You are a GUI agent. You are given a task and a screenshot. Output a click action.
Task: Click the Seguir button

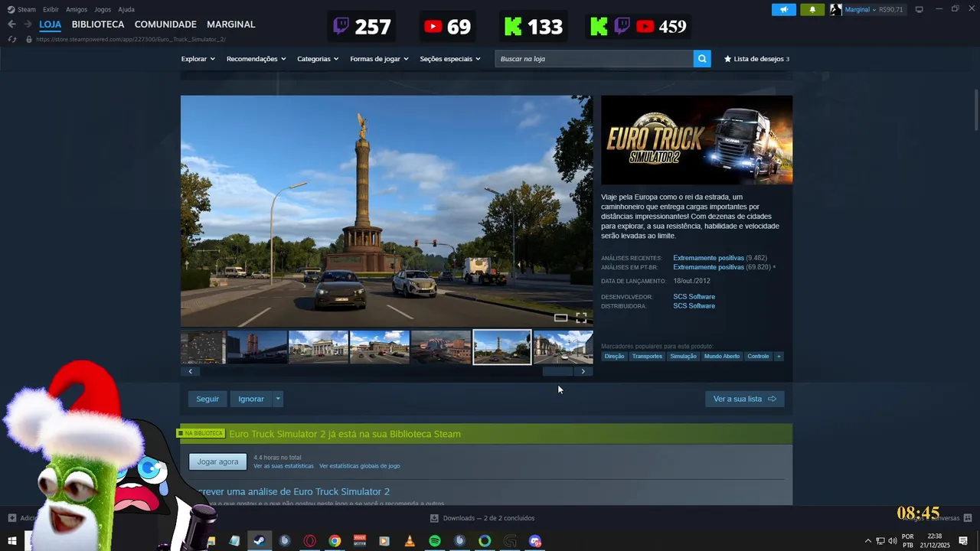tap(207, 399)
